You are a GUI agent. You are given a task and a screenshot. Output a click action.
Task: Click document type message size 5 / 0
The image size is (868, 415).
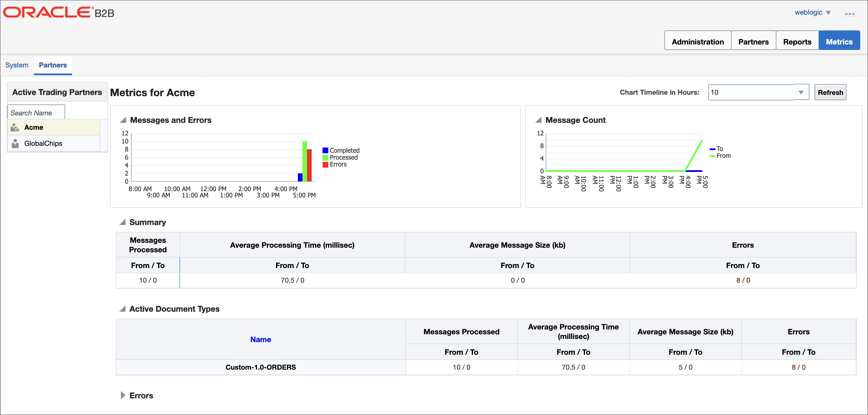[685, 367]
